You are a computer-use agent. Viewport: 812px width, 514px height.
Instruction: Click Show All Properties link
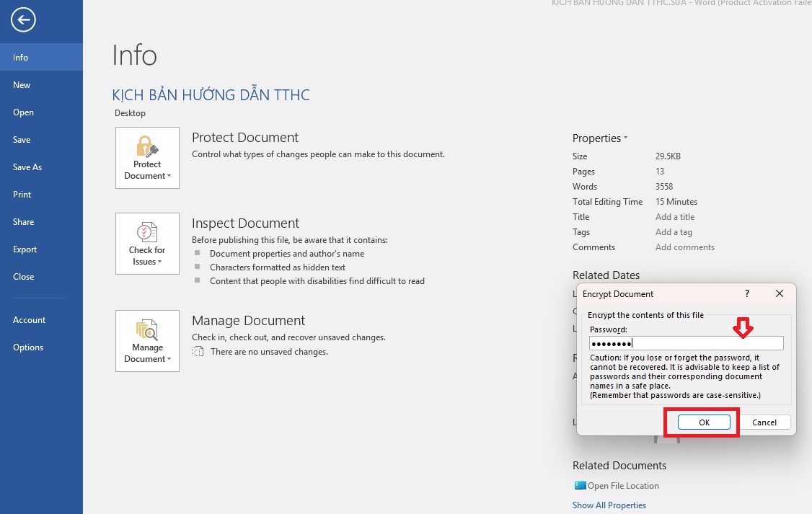[x=609, y=505]
